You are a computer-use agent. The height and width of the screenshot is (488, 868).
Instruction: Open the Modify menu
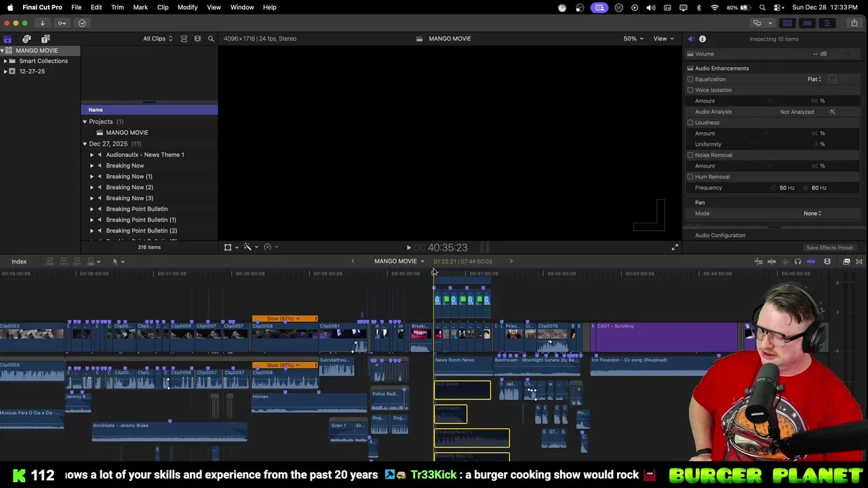click(x=187, y=7)
